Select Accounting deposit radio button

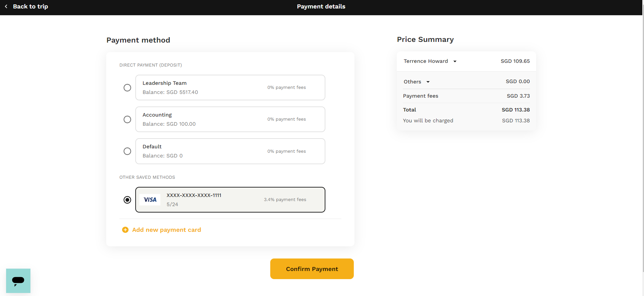point(127,119)
